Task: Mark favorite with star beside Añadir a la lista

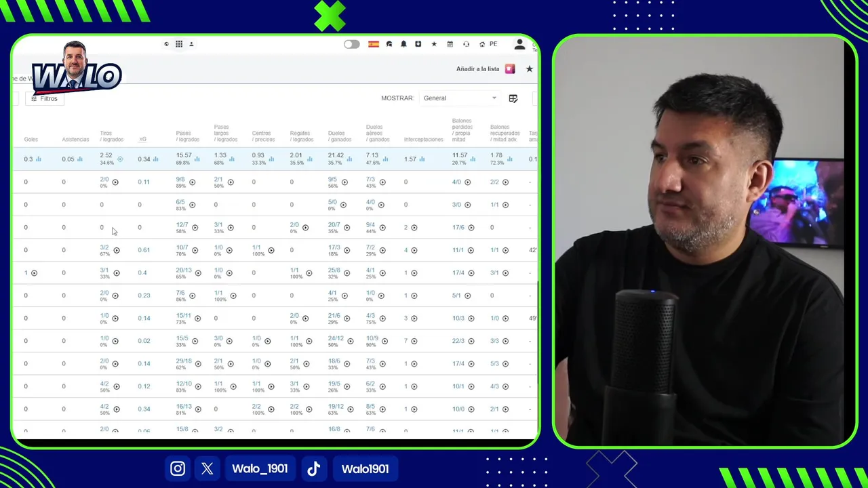Action: [530, 69]
